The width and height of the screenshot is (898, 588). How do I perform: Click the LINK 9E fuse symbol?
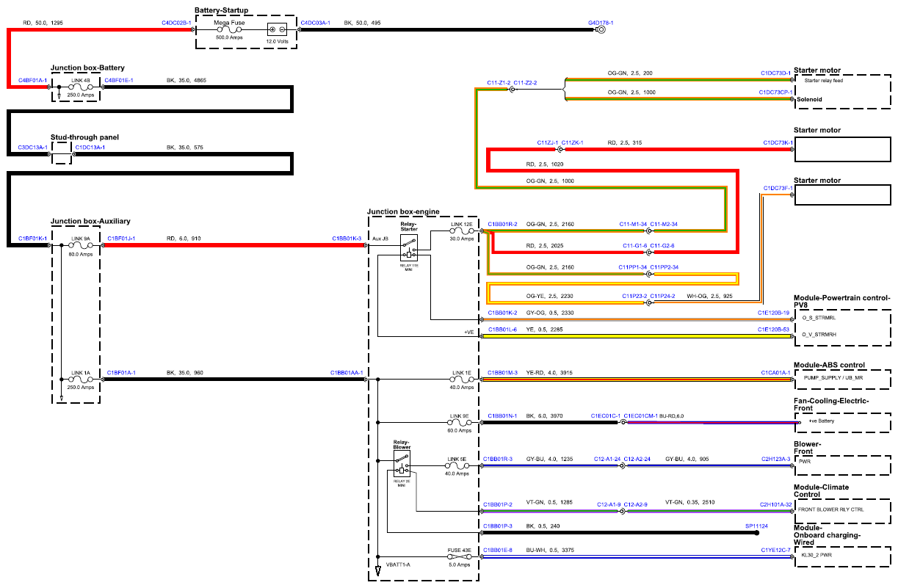click(x=461, y=423)
